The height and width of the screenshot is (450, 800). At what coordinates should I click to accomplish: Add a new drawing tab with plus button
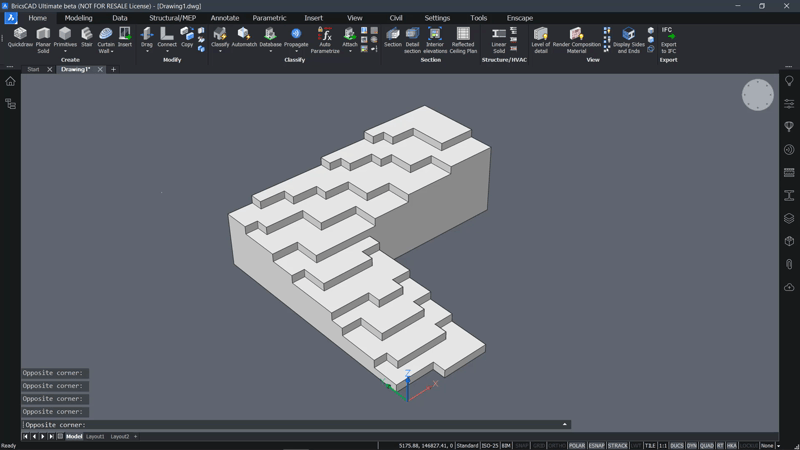(x=113, y=70)
